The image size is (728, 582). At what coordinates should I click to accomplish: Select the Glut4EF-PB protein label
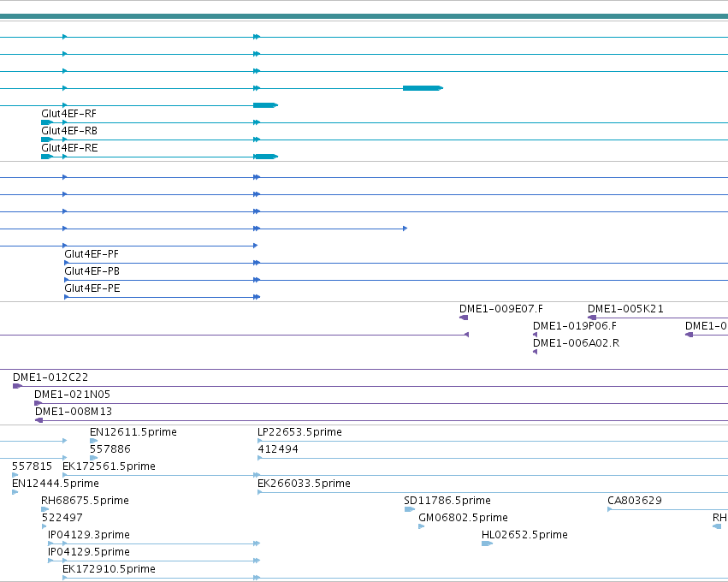[92, 271]
